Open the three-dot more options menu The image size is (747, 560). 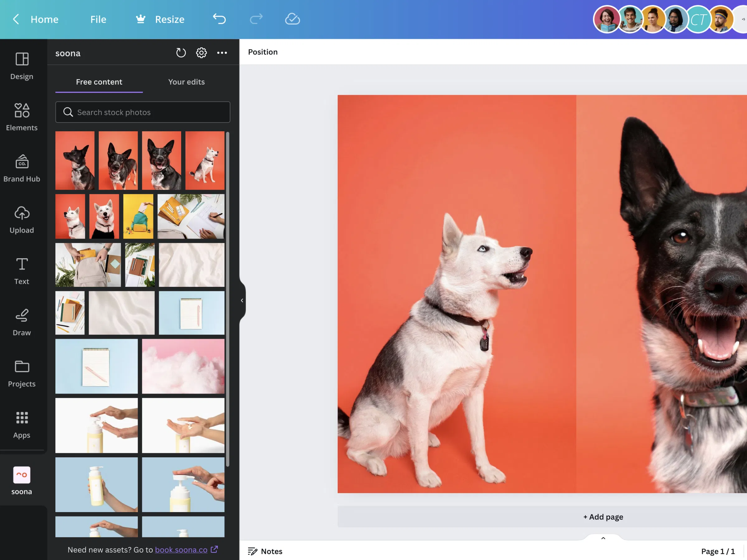[x=222, y=53]
